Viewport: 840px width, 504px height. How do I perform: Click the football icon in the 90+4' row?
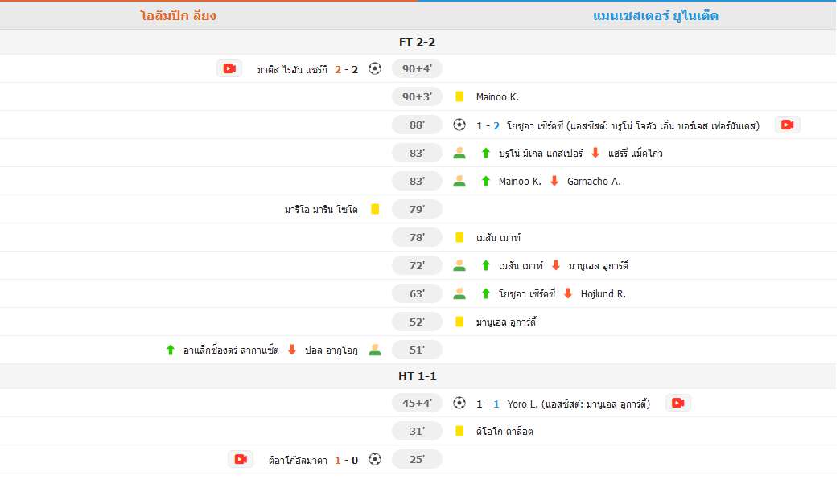point(375,68)
